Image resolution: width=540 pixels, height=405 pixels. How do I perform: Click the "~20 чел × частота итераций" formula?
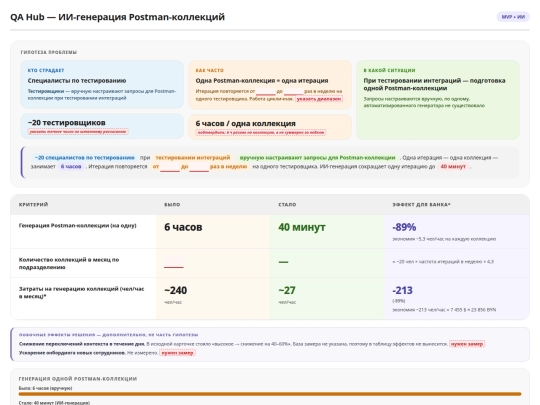tap(443, 262)
